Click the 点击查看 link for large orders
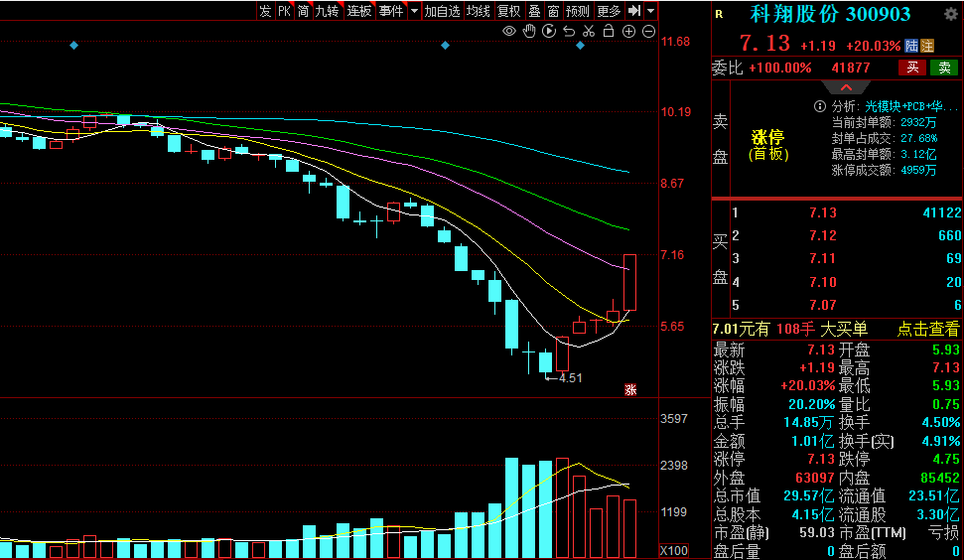Image resolution: width=964 pixels, height=560 pixels. click(928, 330)
